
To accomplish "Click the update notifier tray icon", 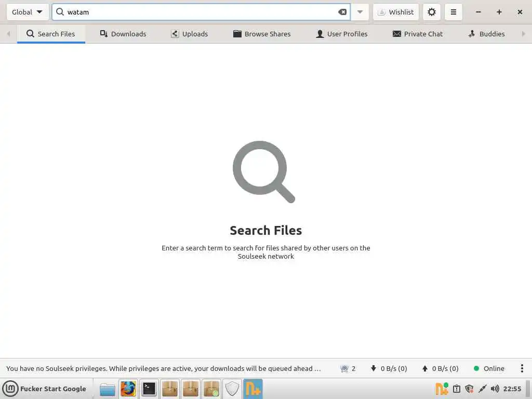I will coord(457,389).
